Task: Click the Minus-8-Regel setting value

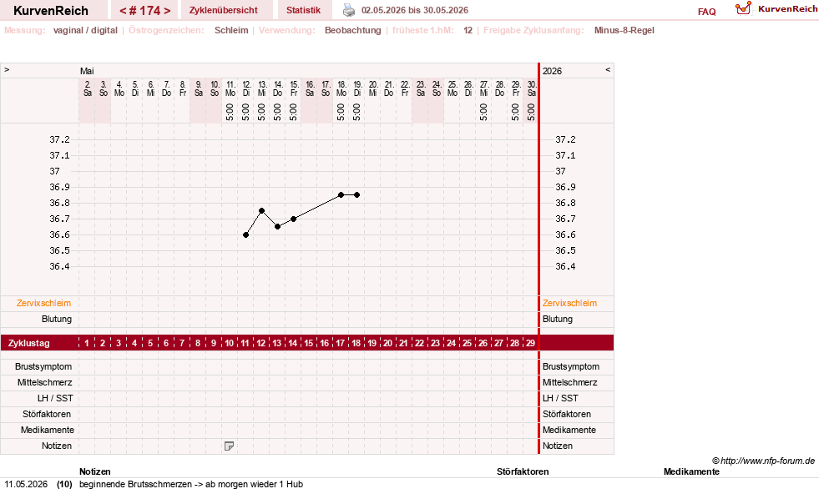Action: [x=624, y=30]
